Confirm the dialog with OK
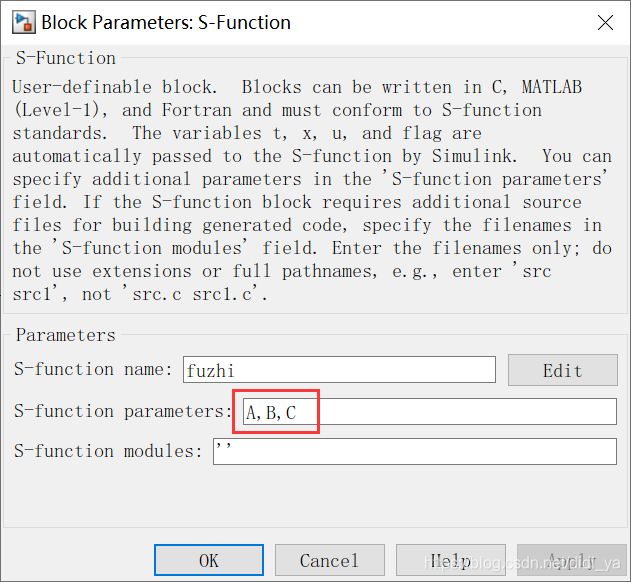 pyautogui.click(x=209, y=560)
